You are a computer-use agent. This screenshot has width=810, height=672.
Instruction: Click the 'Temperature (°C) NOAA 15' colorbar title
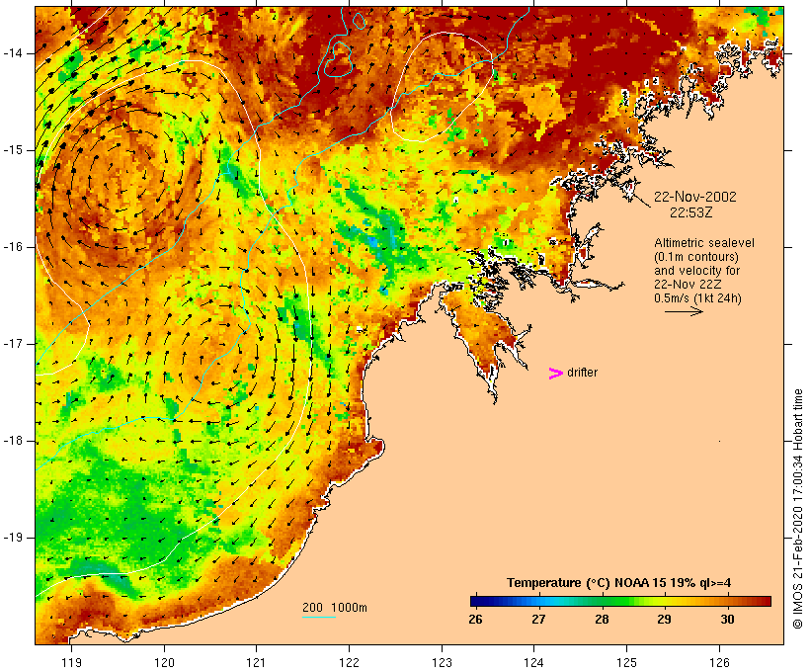(x=618, y=583)
